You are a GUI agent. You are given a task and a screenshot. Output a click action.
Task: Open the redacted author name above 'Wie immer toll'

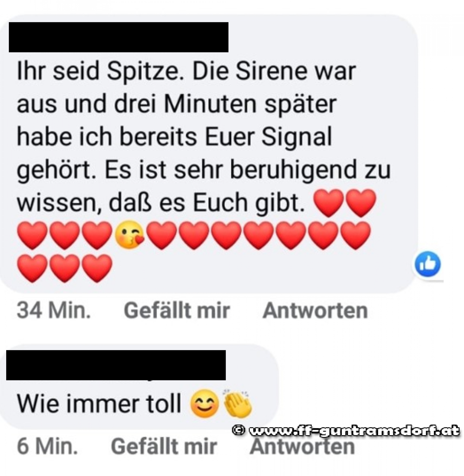pyautogui.click(x=116, y=365)
